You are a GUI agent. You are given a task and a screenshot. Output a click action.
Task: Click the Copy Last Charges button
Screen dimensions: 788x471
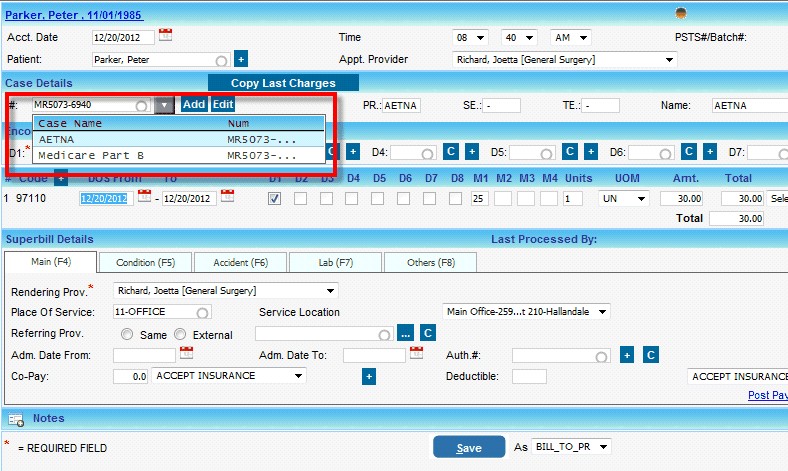[x=283, y=83]
